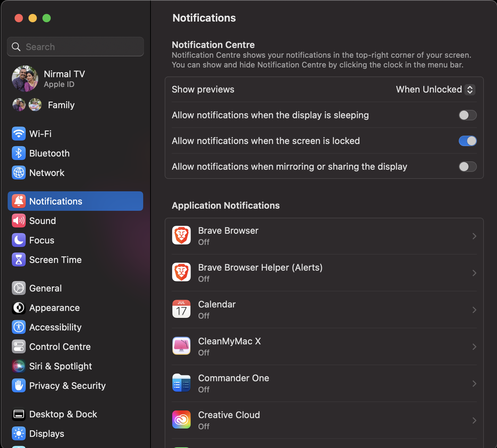Select Desktop & Dock sidebar label
Image resolution: width=497 pixels, height=448 pixels.
click(63, 414)
